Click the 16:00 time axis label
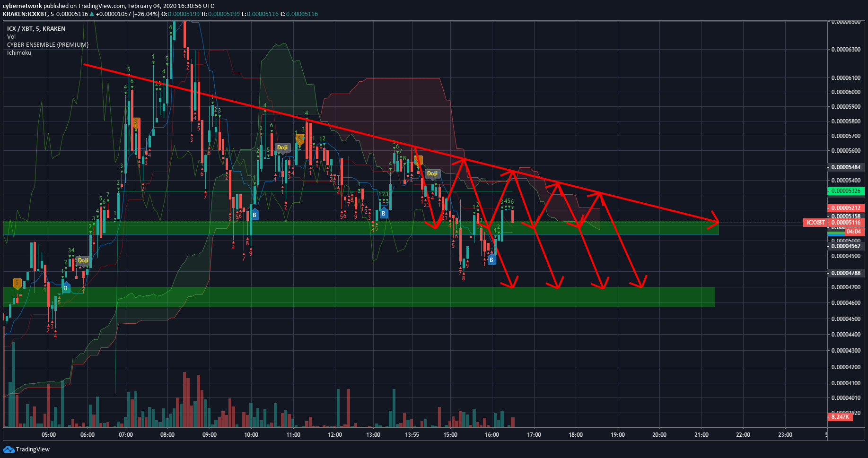Screen dimensions: 868x458 click(492, 435)
